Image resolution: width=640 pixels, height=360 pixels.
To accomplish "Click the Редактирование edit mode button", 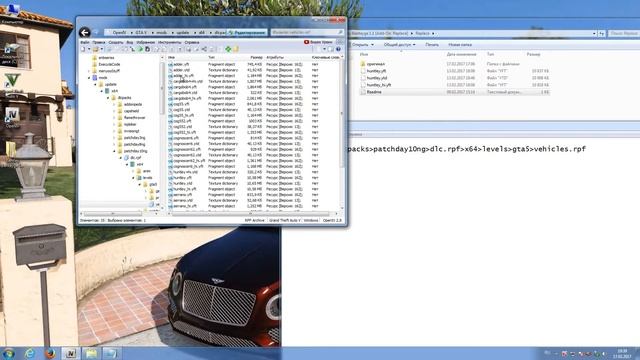I will click(x=247, y=32).
